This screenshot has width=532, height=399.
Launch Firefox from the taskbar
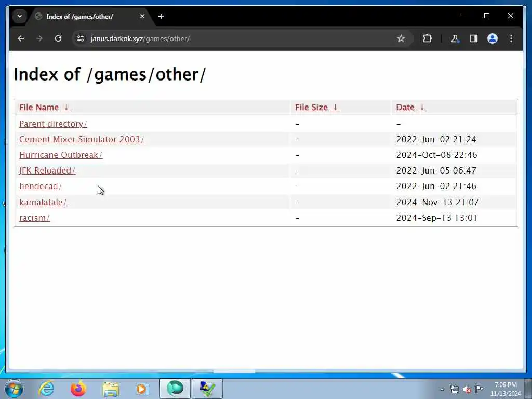[78, 389]
